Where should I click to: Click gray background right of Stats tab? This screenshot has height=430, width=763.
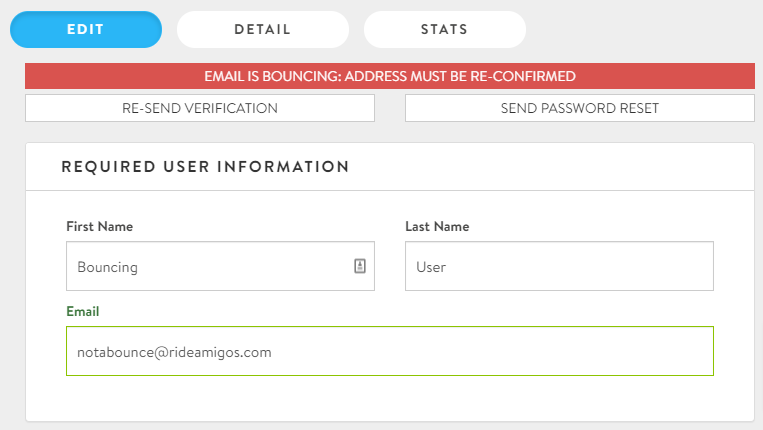pos(640,30)
